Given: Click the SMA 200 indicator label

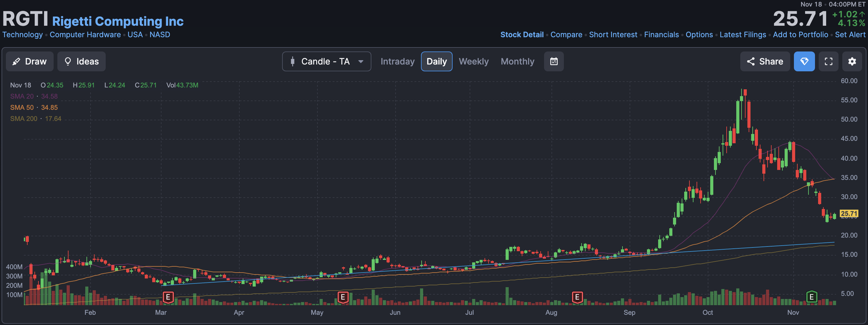Looking at the screenshot, I should click(x=24, y=119).
